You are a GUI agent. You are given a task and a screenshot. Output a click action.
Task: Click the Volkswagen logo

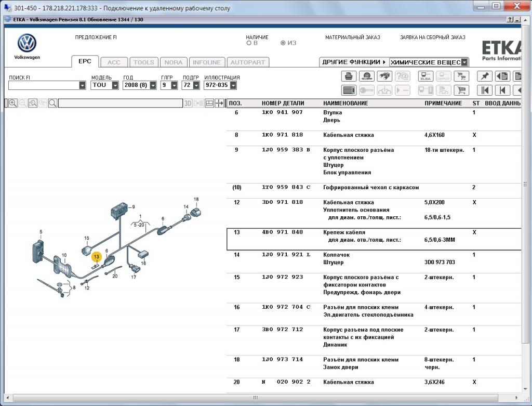27,43
